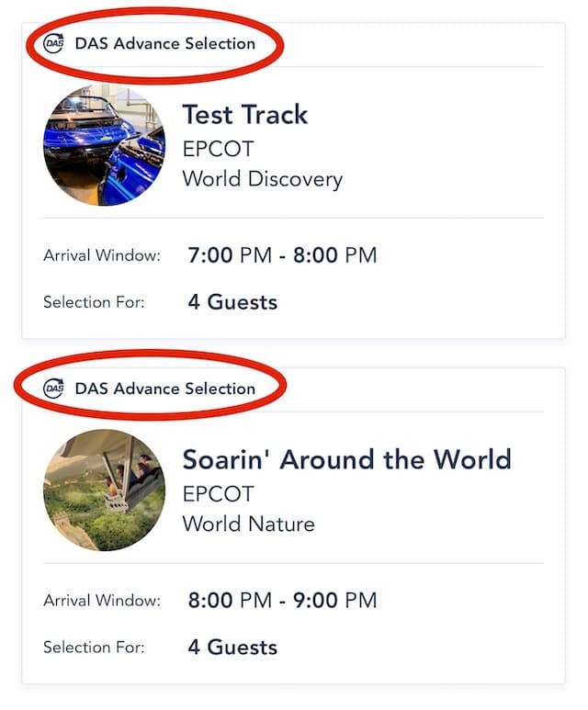Select the Soarin' Around the World title

[347, 459]
